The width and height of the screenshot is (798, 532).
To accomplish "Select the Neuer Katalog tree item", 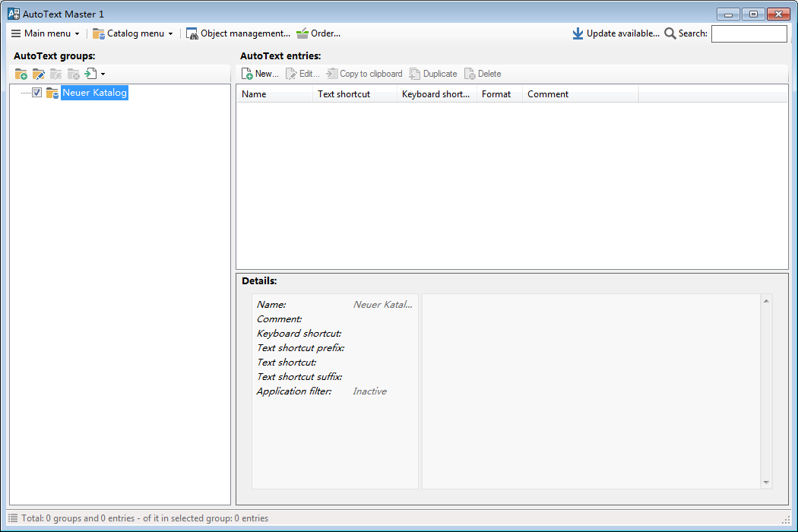I will [x=95, y=93].
